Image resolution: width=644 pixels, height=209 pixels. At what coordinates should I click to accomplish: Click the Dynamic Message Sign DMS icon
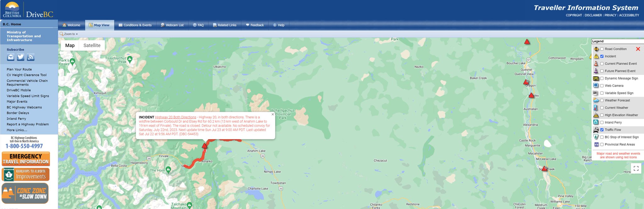(596, 78)
